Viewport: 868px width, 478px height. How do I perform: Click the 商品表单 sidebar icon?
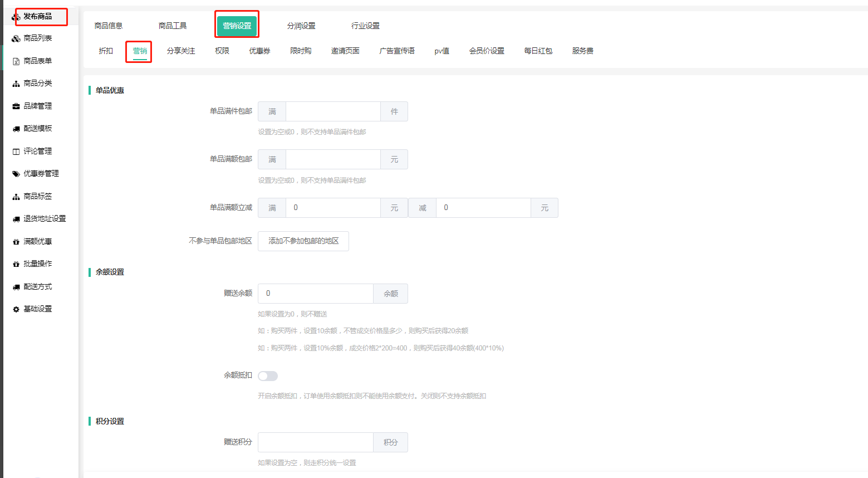(x=16, y=61)
